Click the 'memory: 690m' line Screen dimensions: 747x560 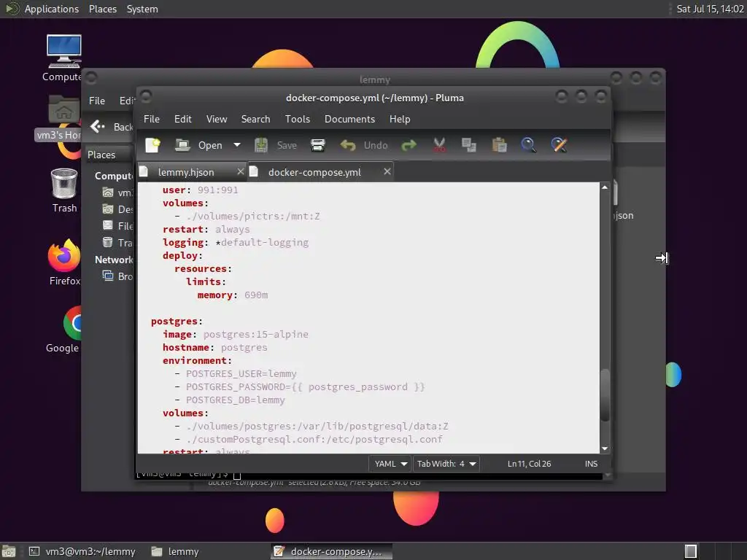tap(233, 295)
